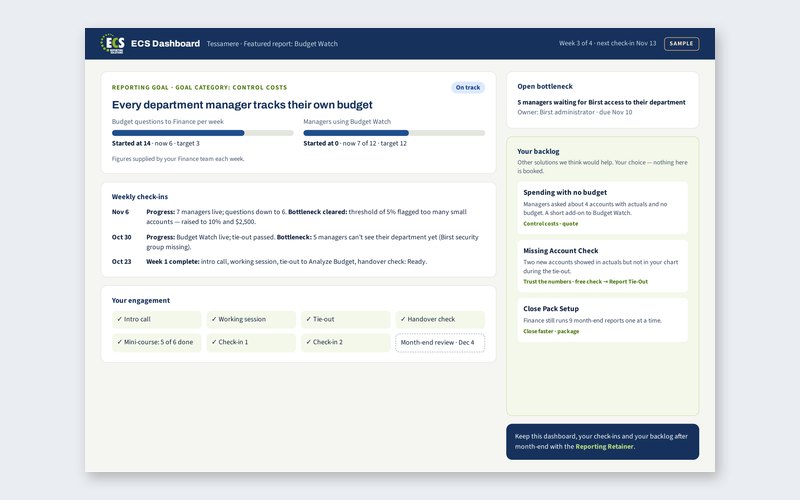
Task: Click the Tie-out step chip
Action: click(x=345, y=319)
